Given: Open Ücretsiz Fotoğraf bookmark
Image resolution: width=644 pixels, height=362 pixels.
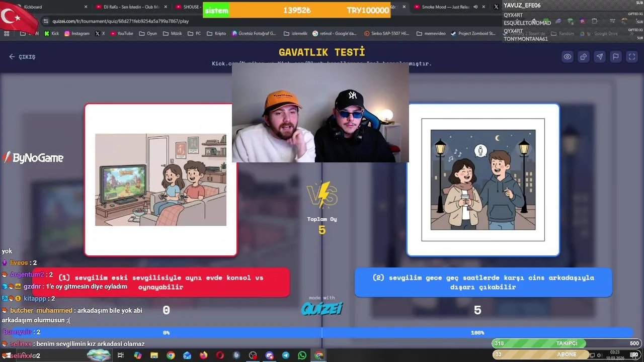Looking at the screenshot, I should [254, 34].
